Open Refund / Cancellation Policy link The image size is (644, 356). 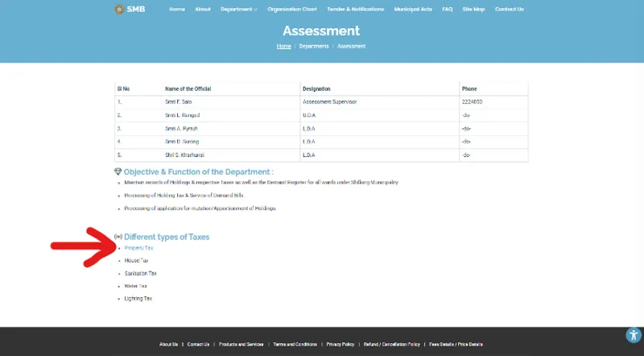pyautogui.click(x=392, y=345)
